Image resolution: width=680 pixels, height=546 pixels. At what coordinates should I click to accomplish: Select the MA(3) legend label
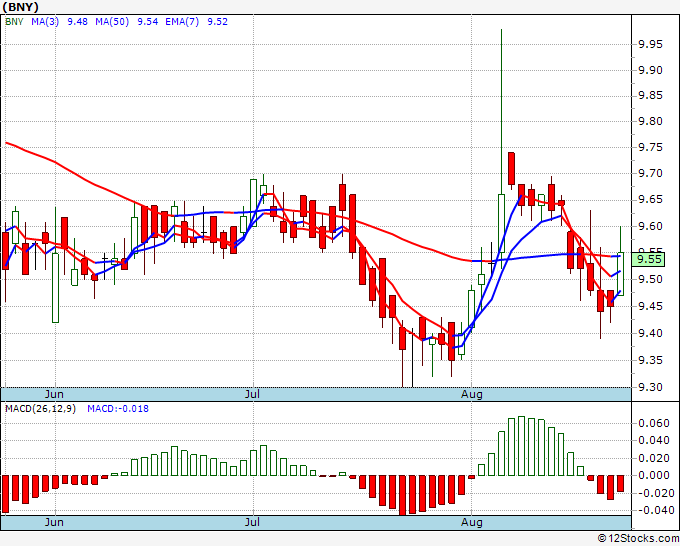click(x=45, y=21)
